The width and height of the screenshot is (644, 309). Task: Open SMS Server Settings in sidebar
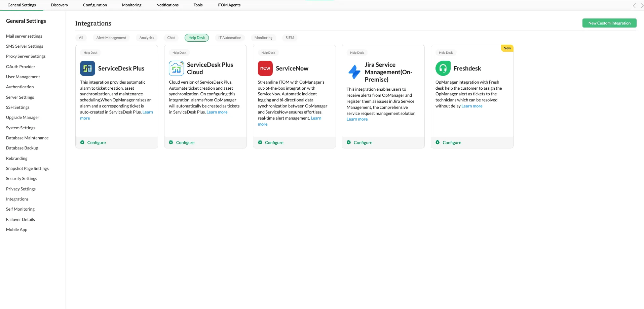pos(25,46)
